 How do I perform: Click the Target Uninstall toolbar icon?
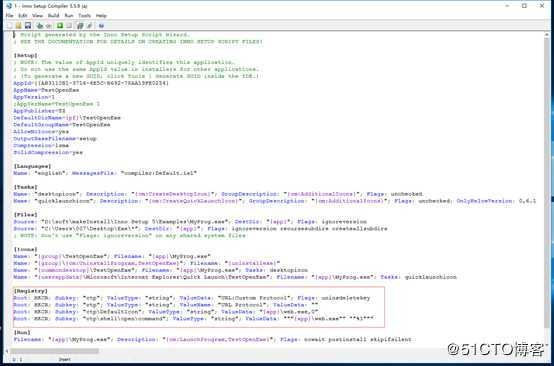point(89,25)
